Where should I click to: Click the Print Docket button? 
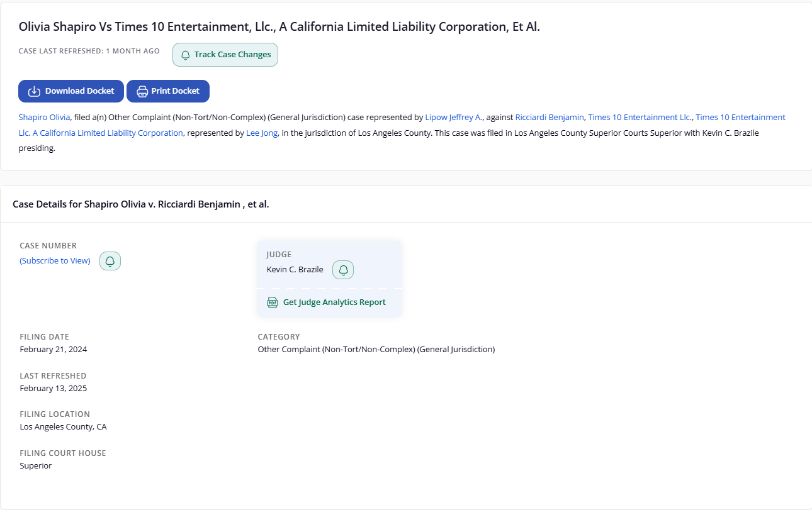[x=168, y=91]
